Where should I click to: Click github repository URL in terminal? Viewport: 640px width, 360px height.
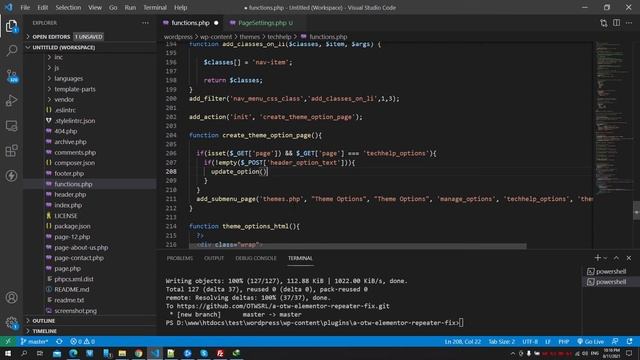[x=283, y=306]
